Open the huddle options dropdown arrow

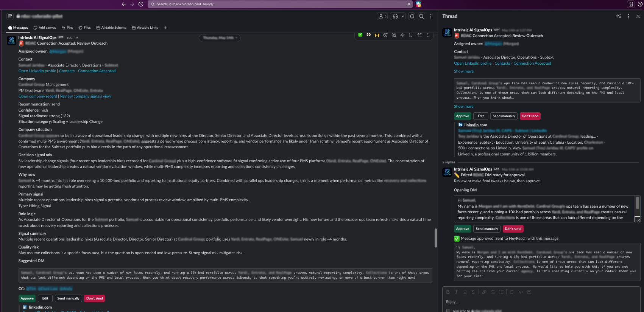tap(403, 16)
